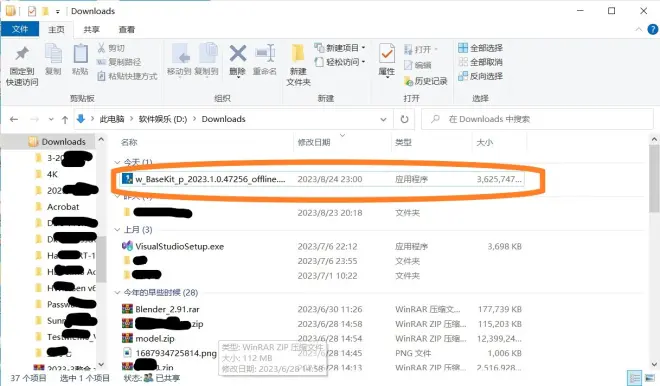Go Up one folder level arrow

[65, 120]
